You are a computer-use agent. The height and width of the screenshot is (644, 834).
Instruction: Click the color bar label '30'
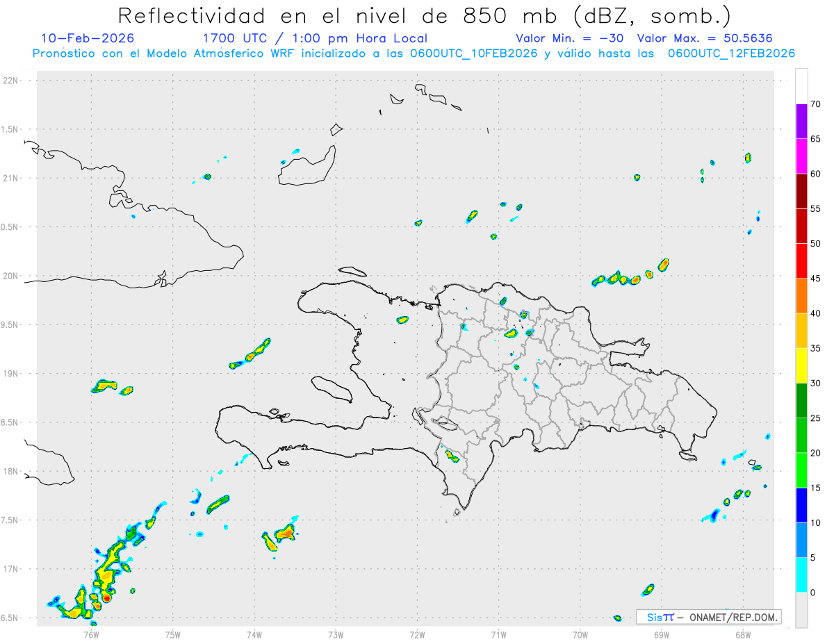(x=816, y=383)
